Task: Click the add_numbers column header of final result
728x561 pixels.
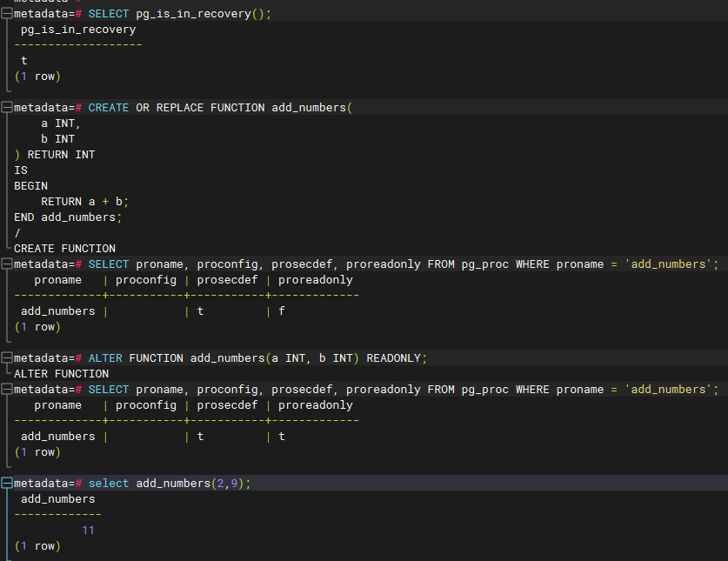Action: pyautogui.click(x=58, y=499)
